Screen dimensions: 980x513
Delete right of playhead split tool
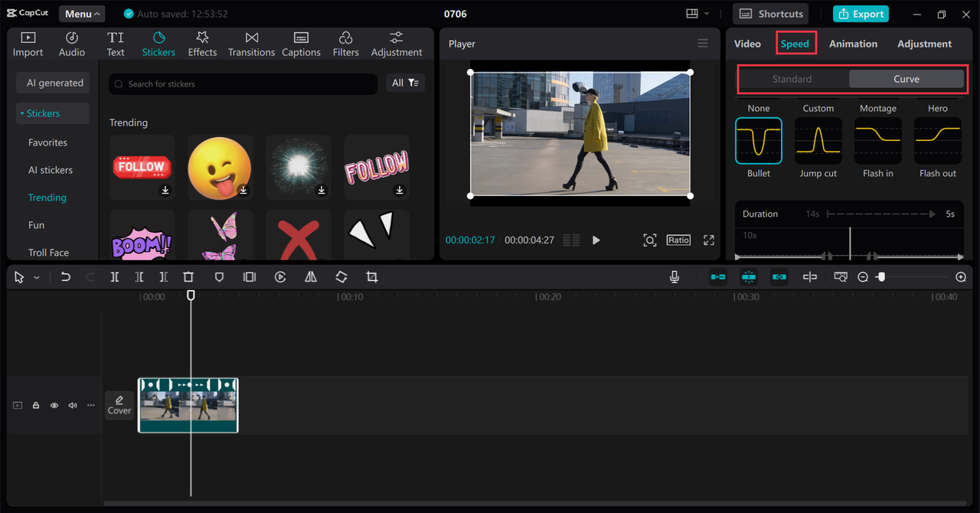tap(164, 277)
